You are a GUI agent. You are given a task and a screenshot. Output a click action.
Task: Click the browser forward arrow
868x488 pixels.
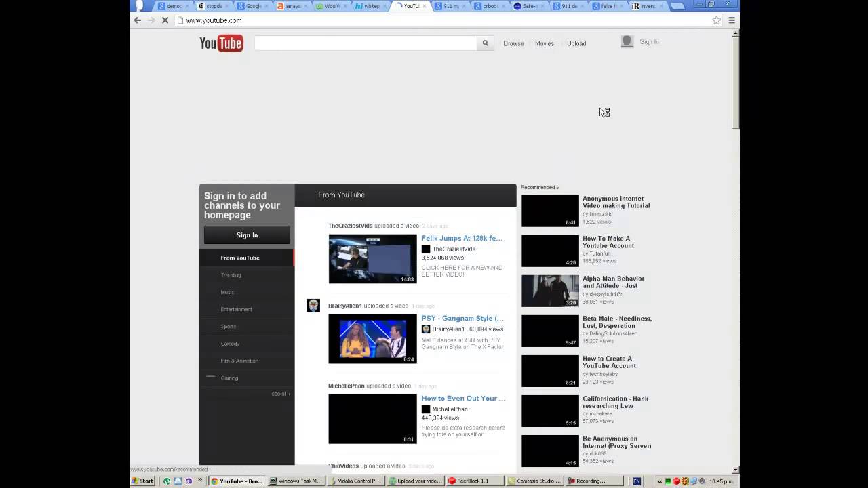151,20
